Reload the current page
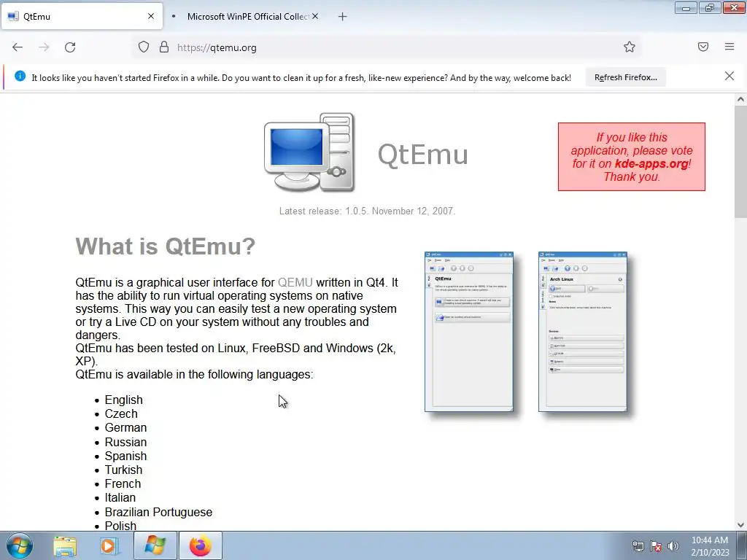Viewport: 747px width, 560px height. click(70, 47)
